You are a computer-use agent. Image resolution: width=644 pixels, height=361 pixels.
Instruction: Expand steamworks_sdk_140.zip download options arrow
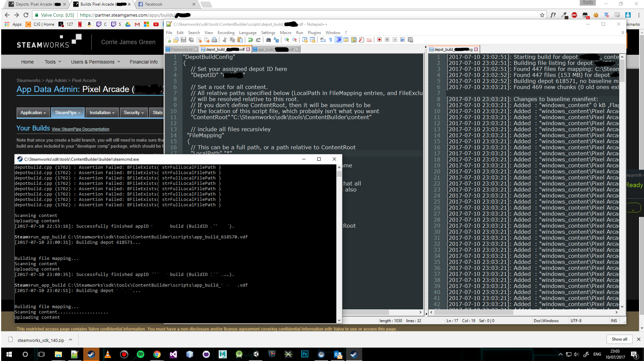click(x=71, y=340)
